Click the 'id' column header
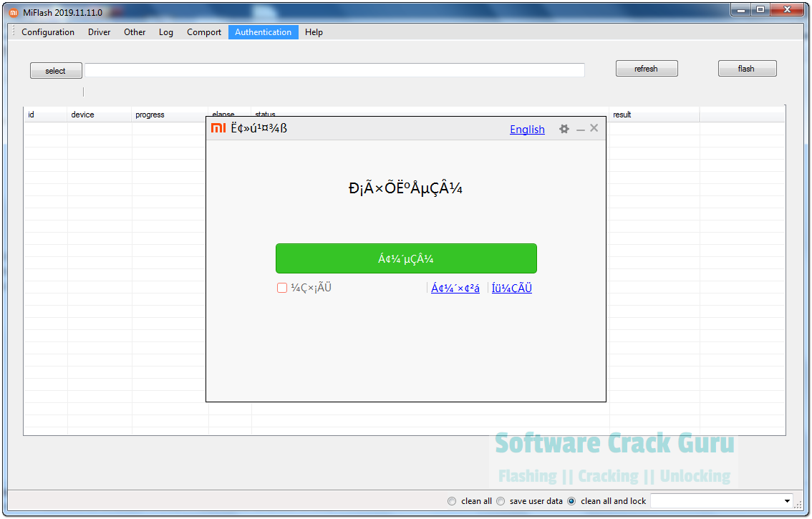 (x=46, y=115)
